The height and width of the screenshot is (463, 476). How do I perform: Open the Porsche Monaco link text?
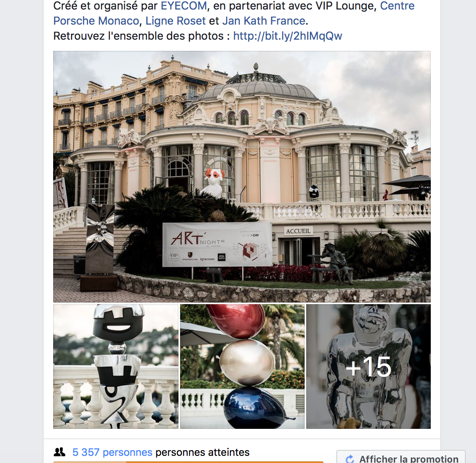96,21
